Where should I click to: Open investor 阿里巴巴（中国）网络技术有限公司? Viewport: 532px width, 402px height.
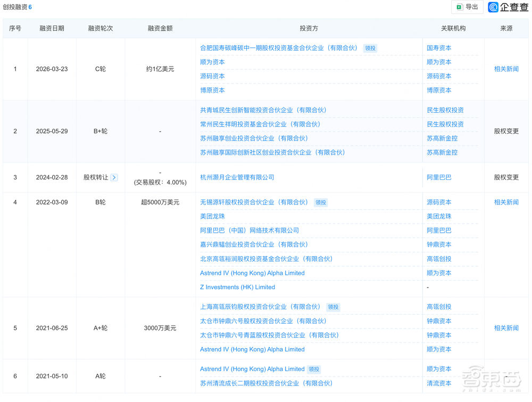(250, 231)
